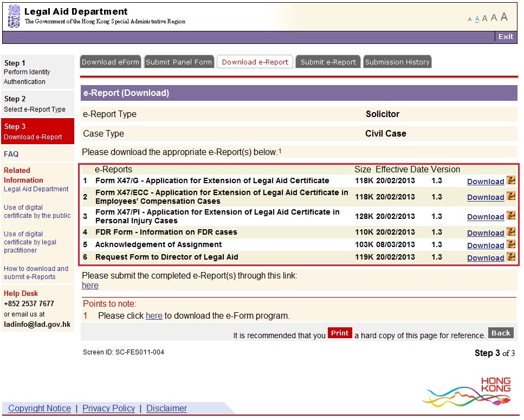This screenshot has height=420, width=524.
Task: Click download icon for Form X47/ECC row
Action: pos(510,196)
